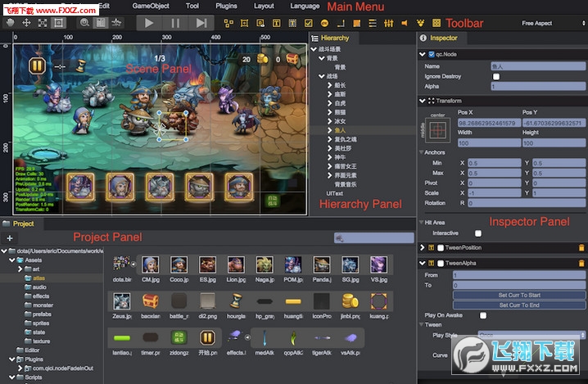Open the Play Style dropdown
Screen dimensions: 588x384
[531, 335]
